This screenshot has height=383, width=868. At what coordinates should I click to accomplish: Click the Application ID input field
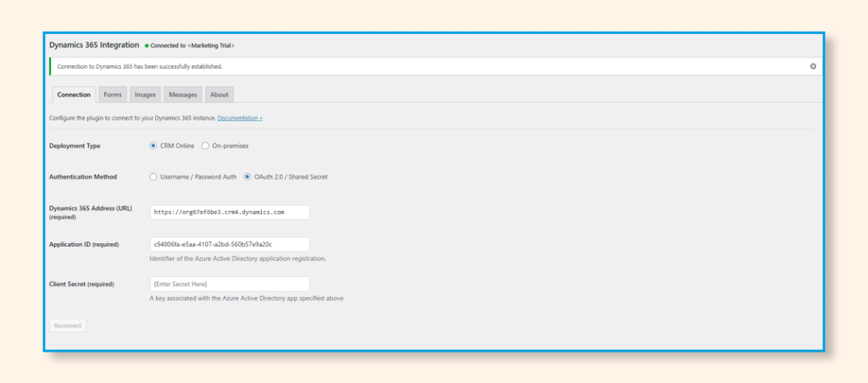229,244
